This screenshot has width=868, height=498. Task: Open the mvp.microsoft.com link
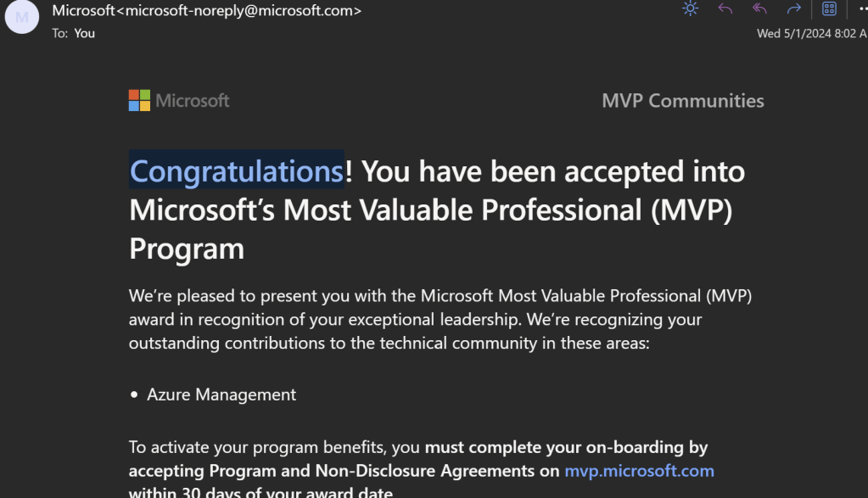point(639,470)
